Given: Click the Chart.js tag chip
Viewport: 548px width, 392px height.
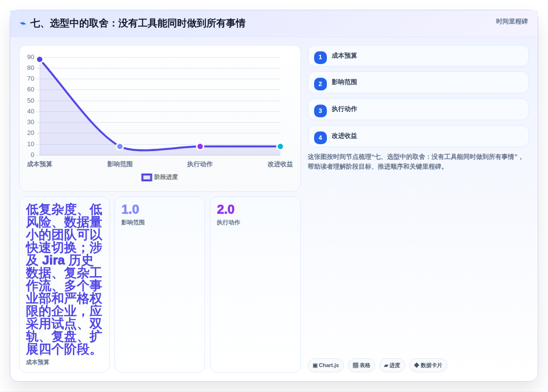Looking at the screenshot, I should pos(326,366).
